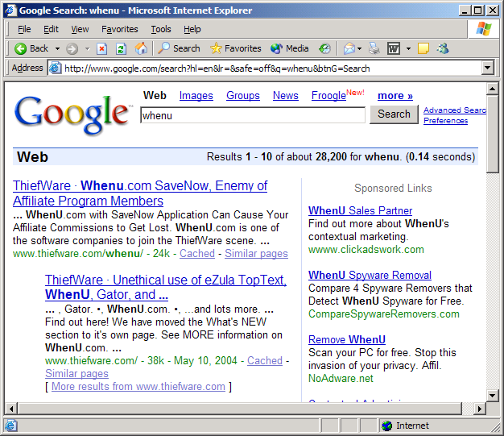Click the Forward arrow toolbar icon
Image resolution: width=504 pixels, height=436 pixels.
72,49
